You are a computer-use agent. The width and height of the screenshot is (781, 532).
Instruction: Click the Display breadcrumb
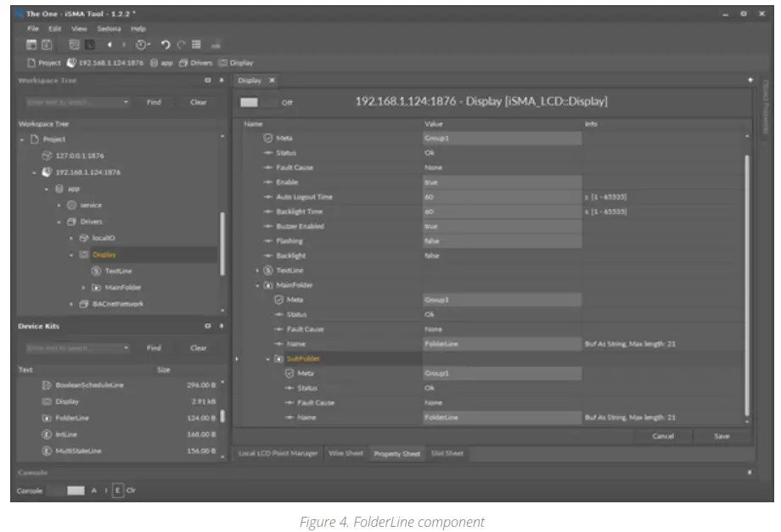click(x=236, y=63)
